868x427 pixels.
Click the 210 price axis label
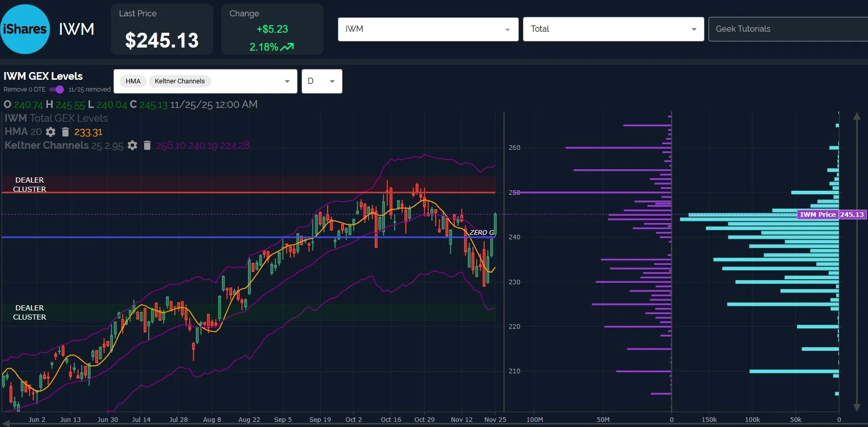click(514, 371)
